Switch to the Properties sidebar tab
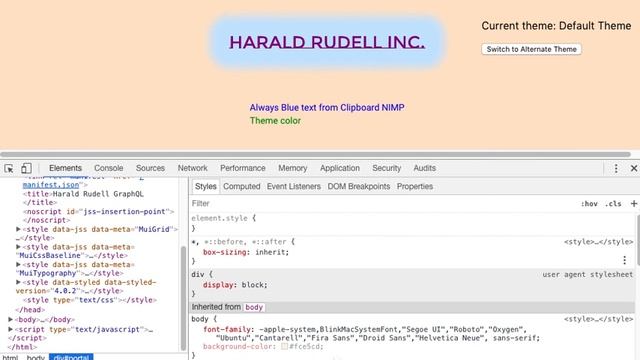 pyautogui.click(x=415, y=187)
